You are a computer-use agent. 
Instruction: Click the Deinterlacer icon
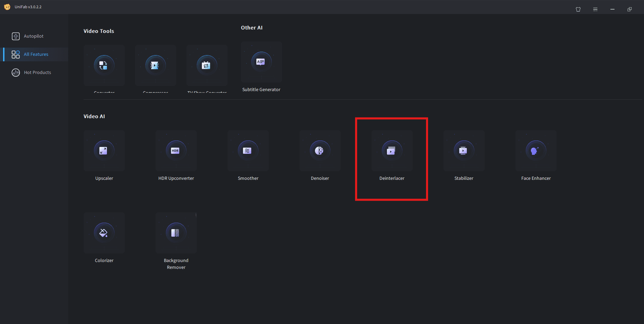(x=392, y=151)
